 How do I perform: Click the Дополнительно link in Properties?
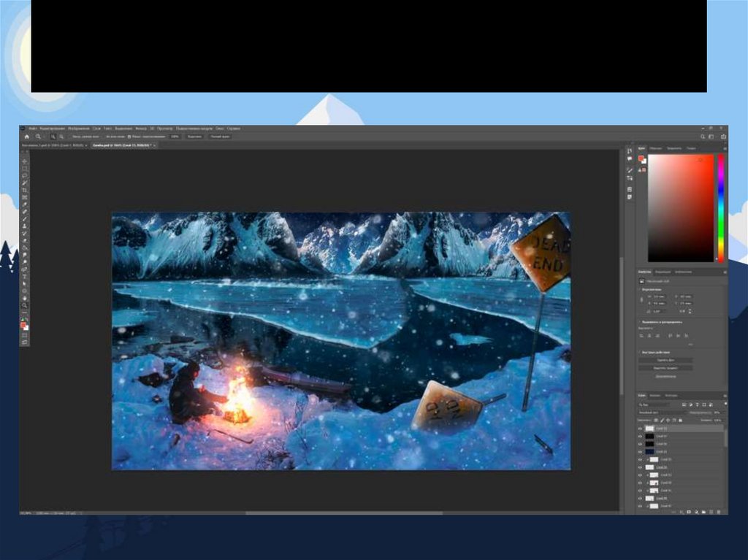tap(665, 376)
